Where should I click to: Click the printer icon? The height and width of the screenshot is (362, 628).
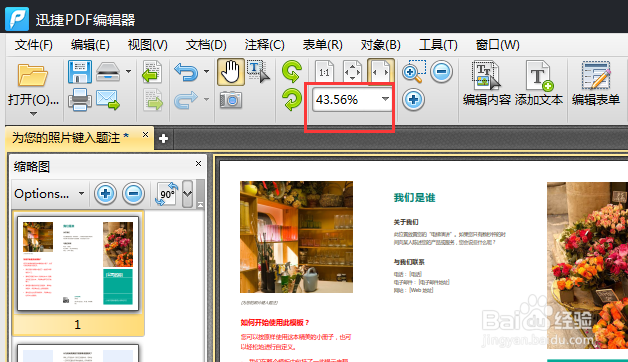coord(80,99)
